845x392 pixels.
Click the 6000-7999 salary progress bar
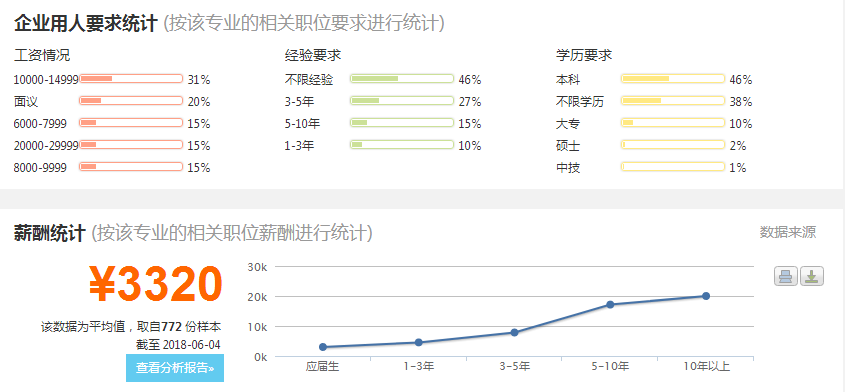click(131, 122)
